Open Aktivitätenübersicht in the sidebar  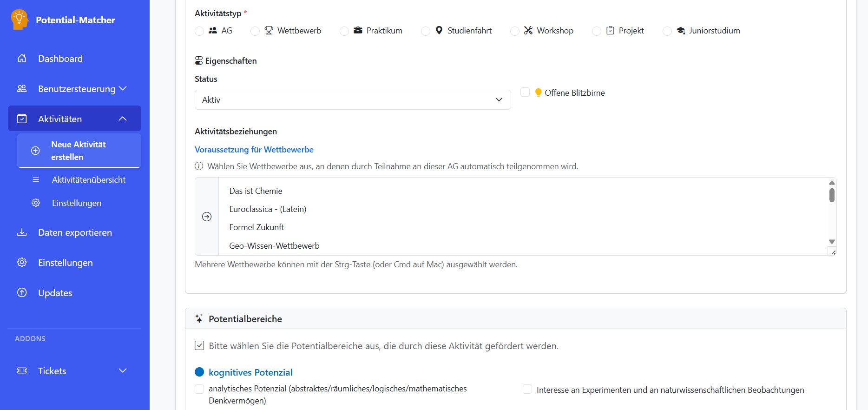[x=79, y=180]
